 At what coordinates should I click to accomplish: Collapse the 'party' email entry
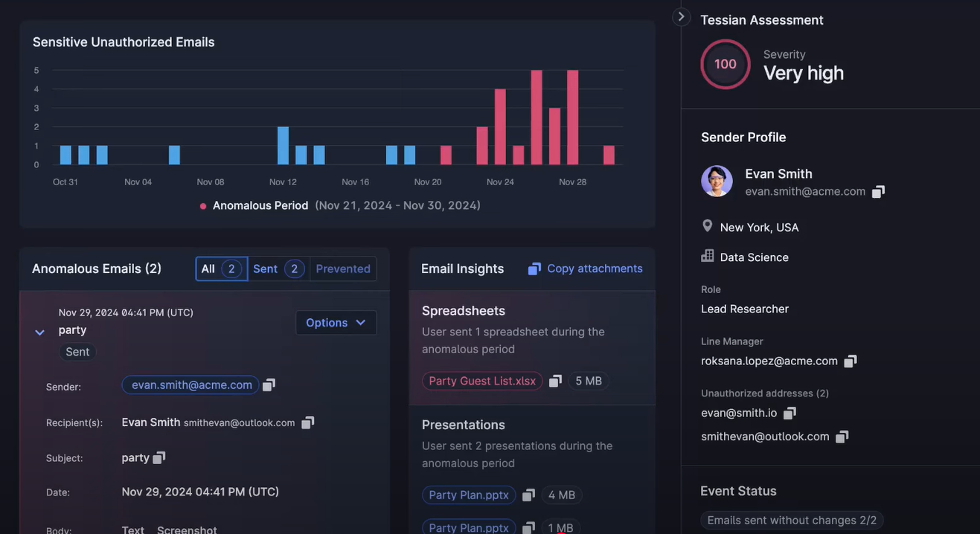[39, 332]
